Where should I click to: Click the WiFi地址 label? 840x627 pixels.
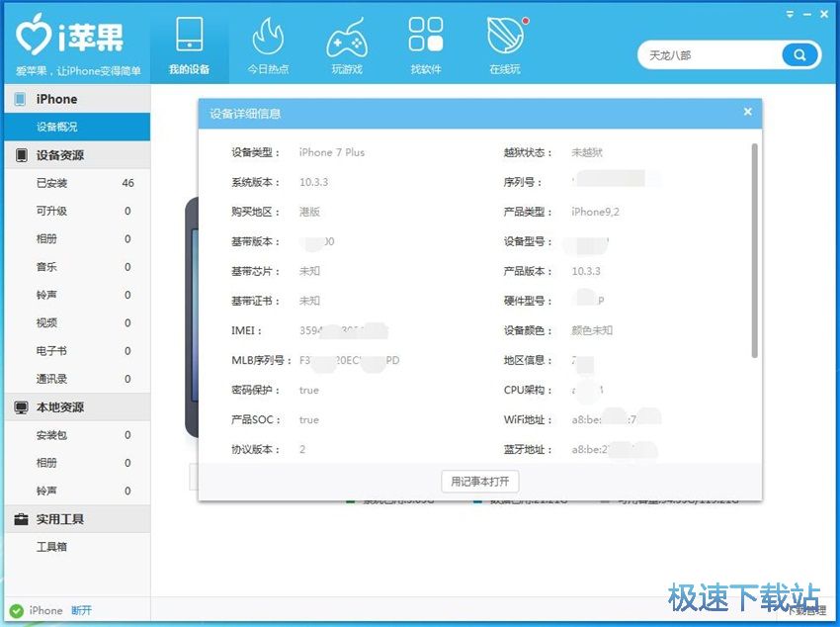[528, 419]
